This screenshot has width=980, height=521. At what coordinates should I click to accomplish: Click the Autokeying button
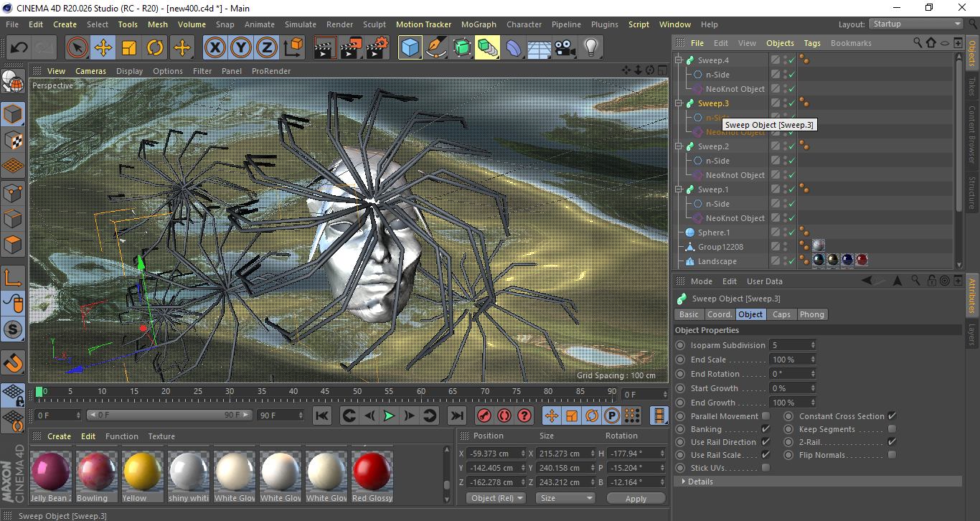[504, 416]
